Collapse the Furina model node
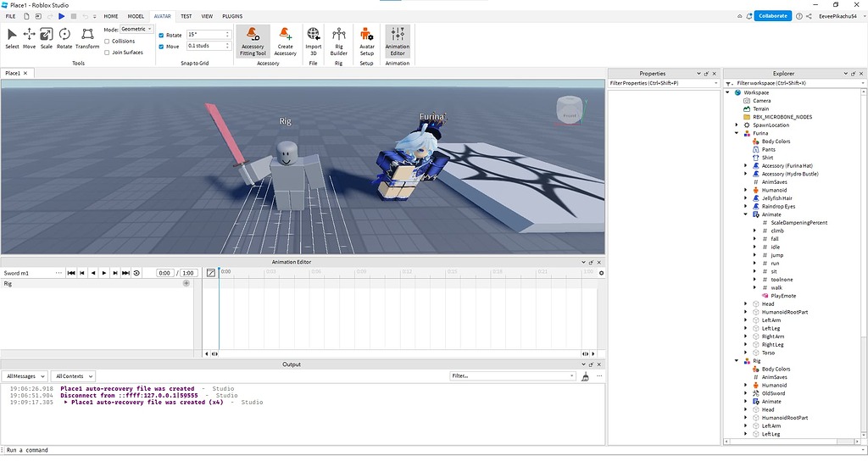 click(x=737, y=133)
